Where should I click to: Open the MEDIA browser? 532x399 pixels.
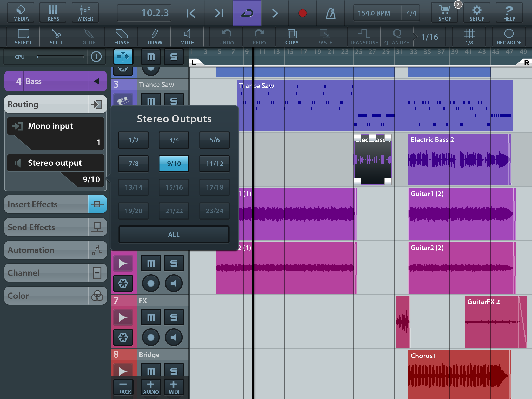coord(21,13)
